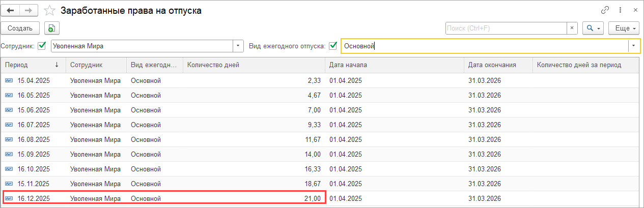Click the Дата окончания column header
The height and width of the screenshot is (208, 644).
(x=492, y=65)
